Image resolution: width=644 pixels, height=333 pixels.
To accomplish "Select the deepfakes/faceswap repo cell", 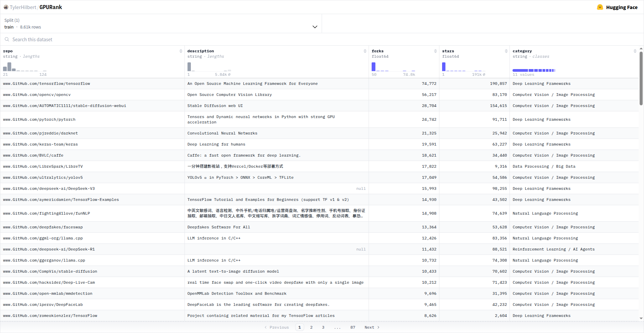I will click(92, 227).
